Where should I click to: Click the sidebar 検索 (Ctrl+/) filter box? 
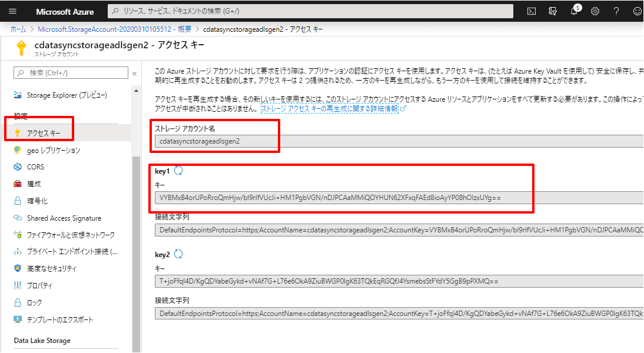coord(71,73)
